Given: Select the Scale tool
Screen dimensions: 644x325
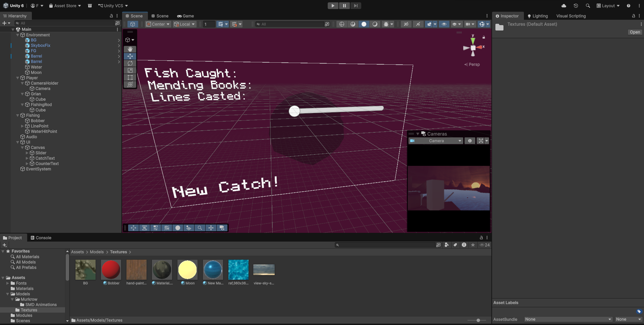Looking at the screenshot, I should [x=130, y=70].
